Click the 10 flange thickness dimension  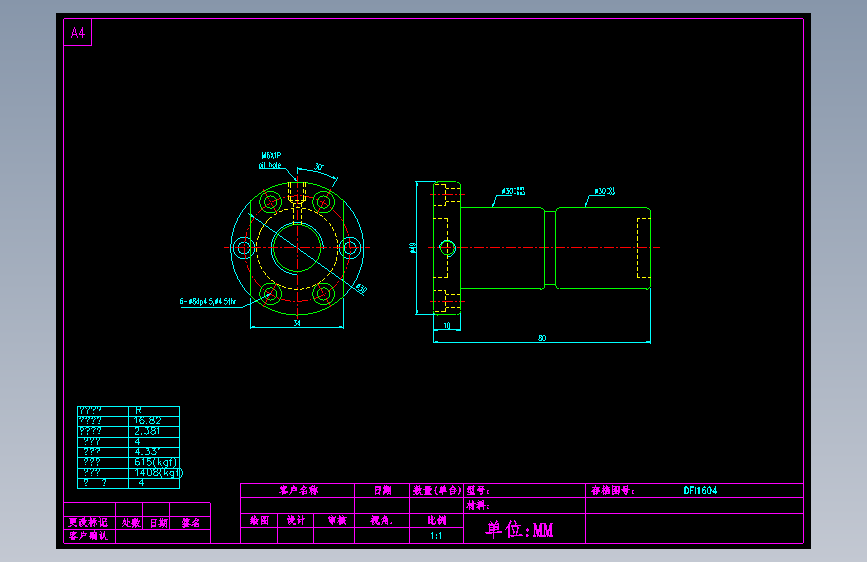point(447,326)
